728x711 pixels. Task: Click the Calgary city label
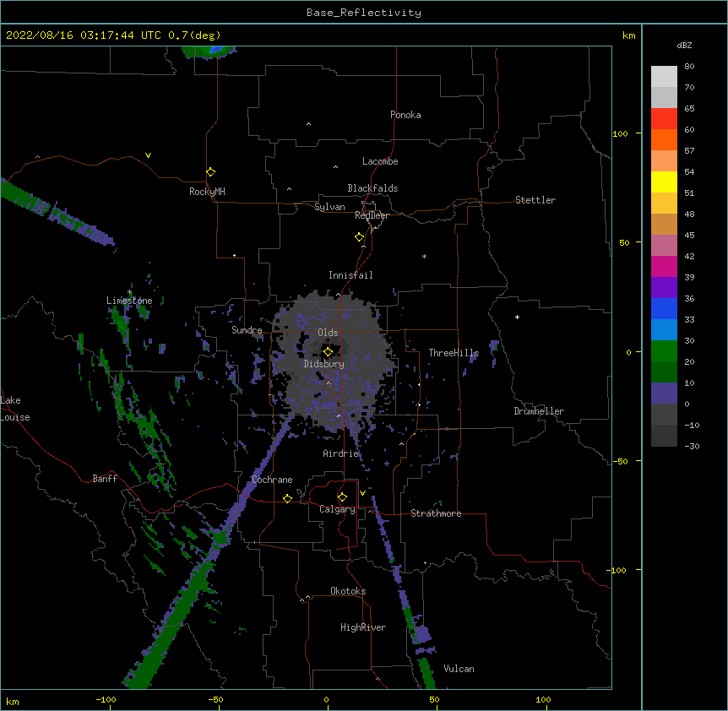click(x=337, y=509)
